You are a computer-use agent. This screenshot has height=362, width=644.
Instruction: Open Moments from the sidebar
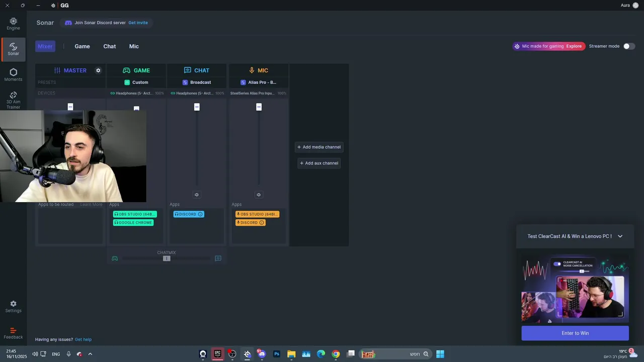(x=13, y=75)
